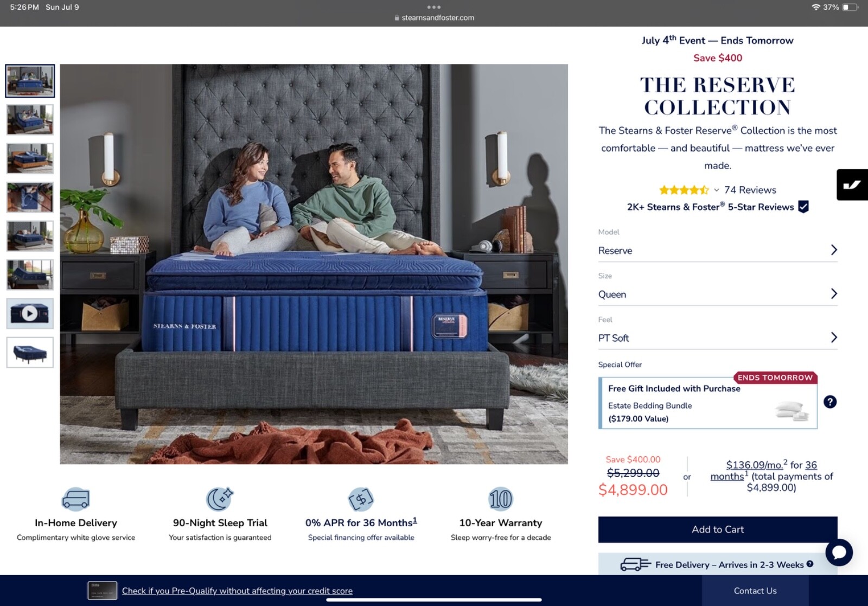Click the main product image
Screen dimensions: 868x606
(x=314, y=264)
